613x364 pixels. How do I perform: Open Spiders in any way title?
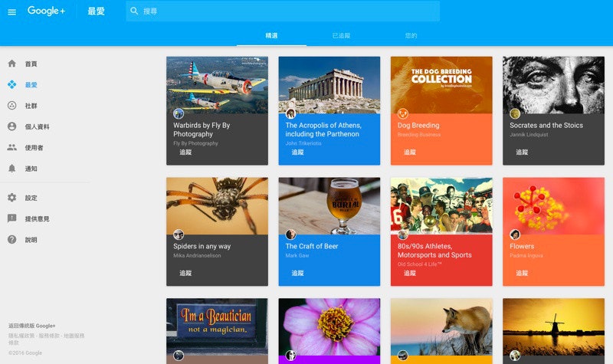(202, 246)
